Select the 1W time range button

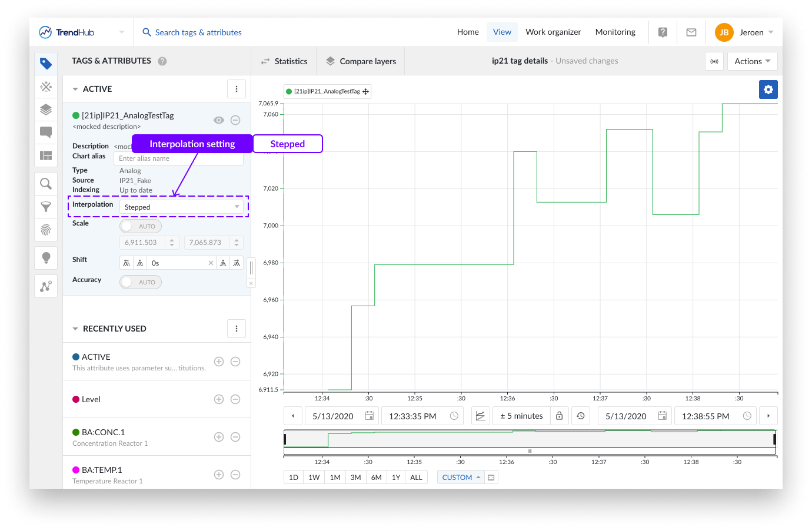(x=314, y=477)
